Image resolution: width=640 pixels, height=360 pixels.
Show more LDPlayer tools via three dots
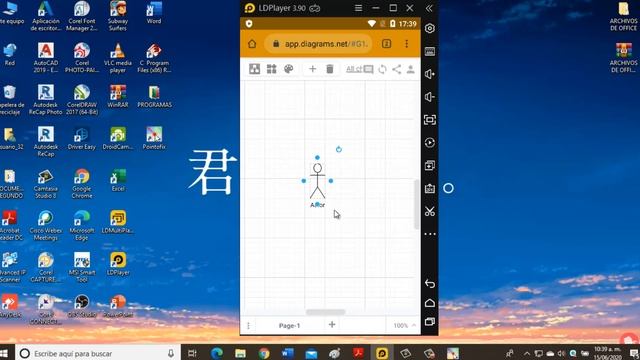pyautogui.click(x=430, y=234)
